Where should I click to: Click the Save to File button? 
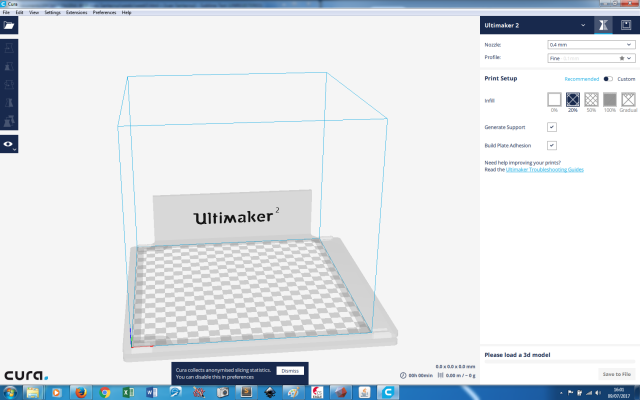click(x=616, y=374)
